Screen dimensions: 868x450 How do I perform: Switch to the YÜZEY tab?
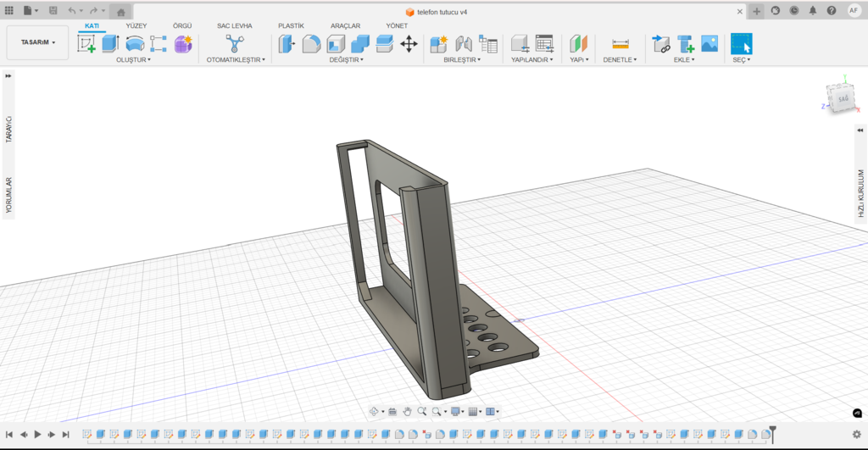tap(136, 26)
